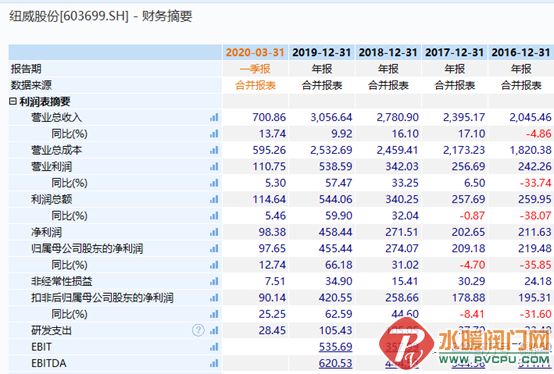Click the red value -38.07
554x374 pixels.
tap(535, 215)
